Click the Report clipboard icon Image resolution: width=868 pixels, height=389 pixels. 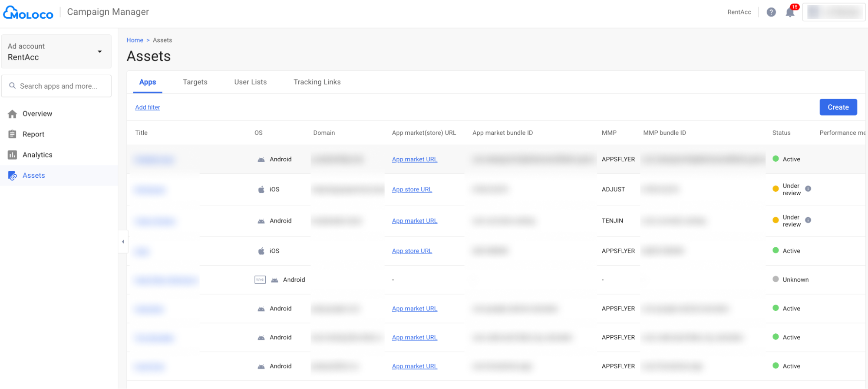pos(13,134)
